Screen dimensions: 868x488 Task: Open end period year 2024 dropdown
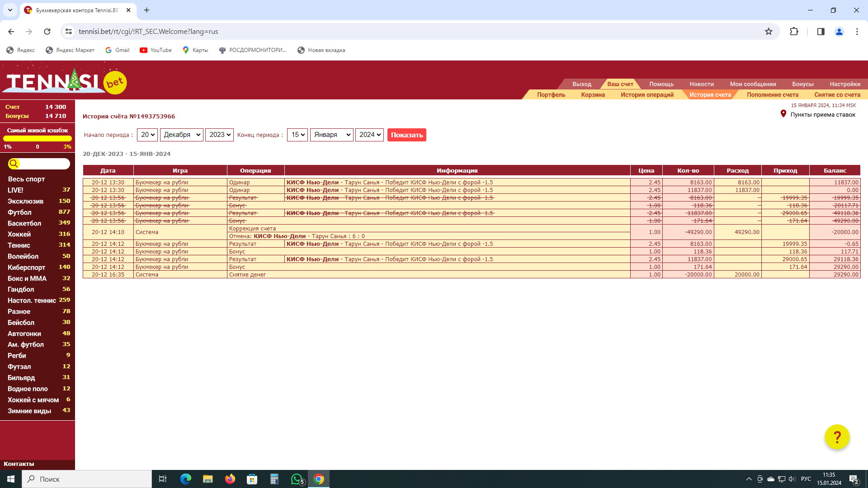(369, 135)
